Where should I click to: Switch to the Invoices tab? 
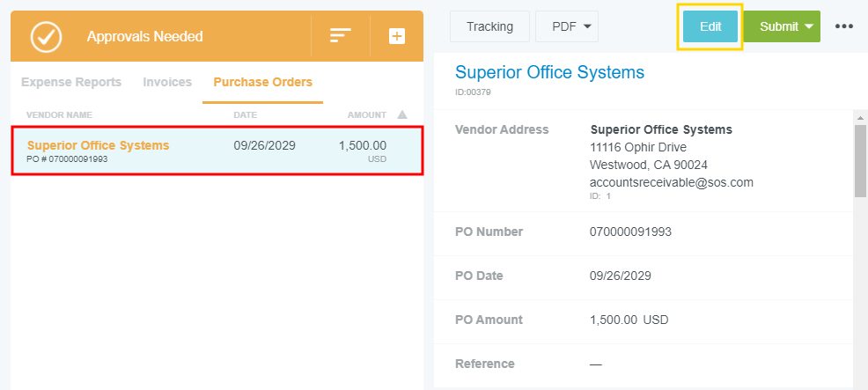coord(167,82)
